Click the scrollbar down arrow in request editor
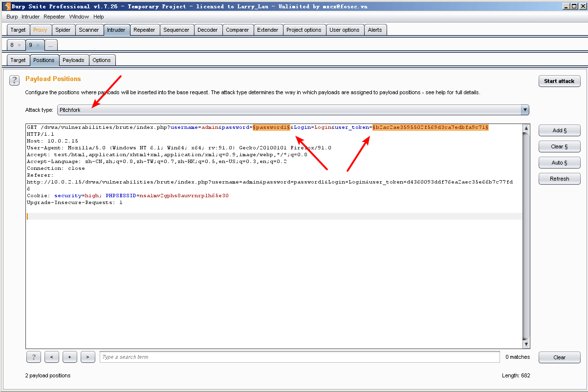 point(526,344)
